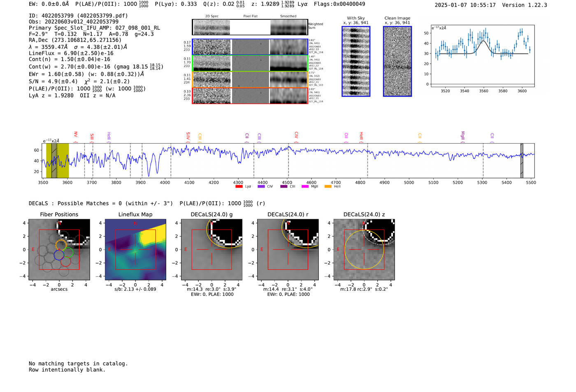Open the Lineflux Map image
576x392 pixels.
tap(135, 249)
